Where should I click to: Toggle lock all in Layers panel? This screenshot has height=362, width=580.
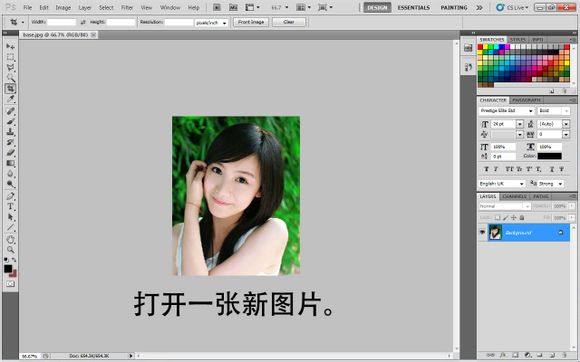(x=522, y=218)
